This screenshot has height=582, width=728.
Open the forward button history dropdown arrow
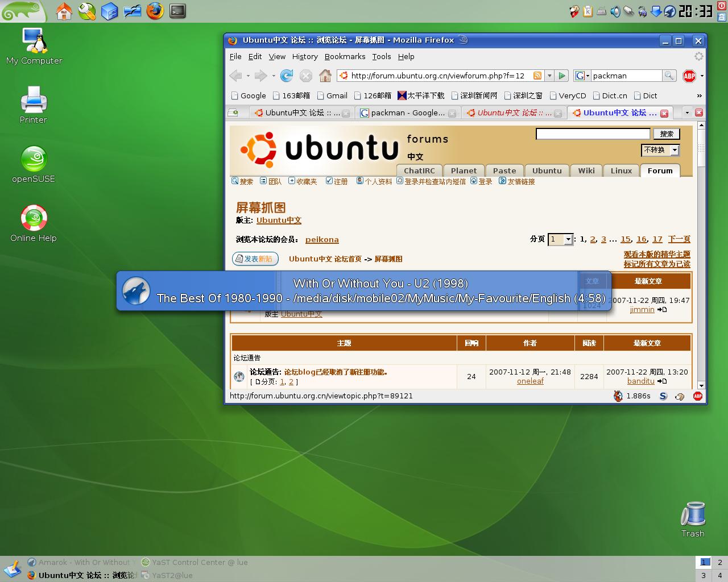274,76
